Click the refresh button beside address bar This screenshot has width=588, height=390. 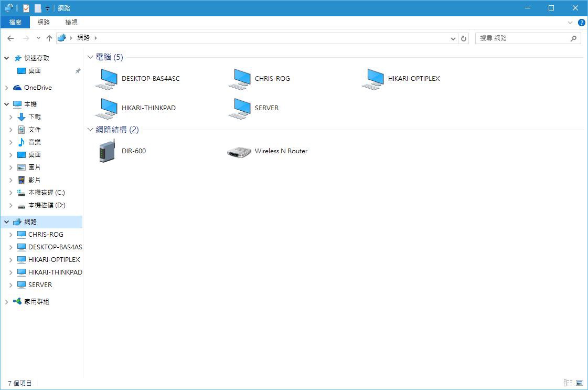(x=464, y=38)
